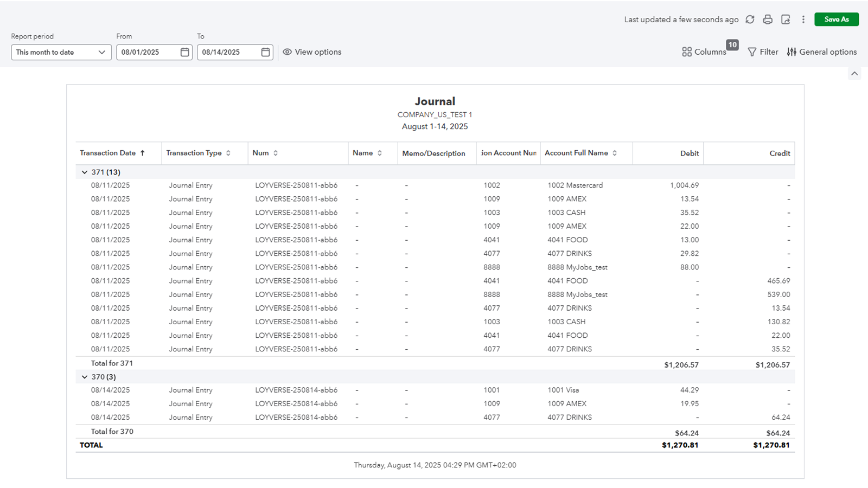868x488 pixels.
Task: Open the Columns settings
Action: 704,52
